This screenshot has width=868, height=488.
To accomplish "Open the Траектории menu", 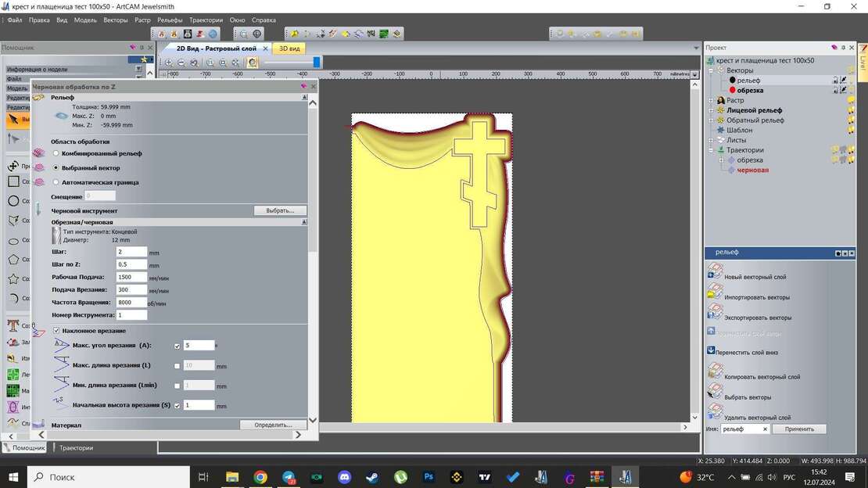I will click(205, 20).
